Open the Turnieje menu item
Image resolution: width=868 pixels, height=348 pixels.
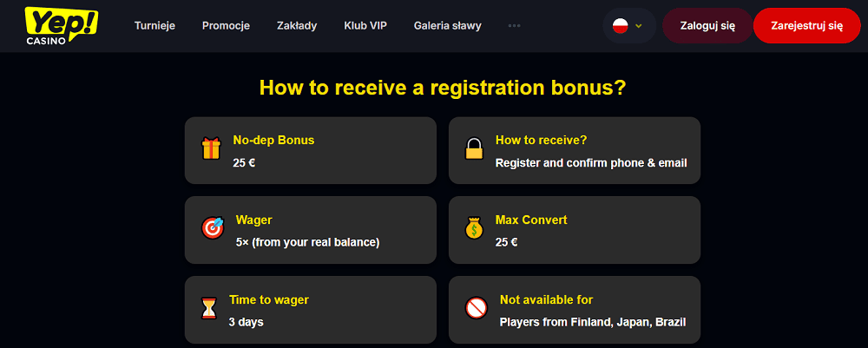pyautogui.click(x=155, y=25)
